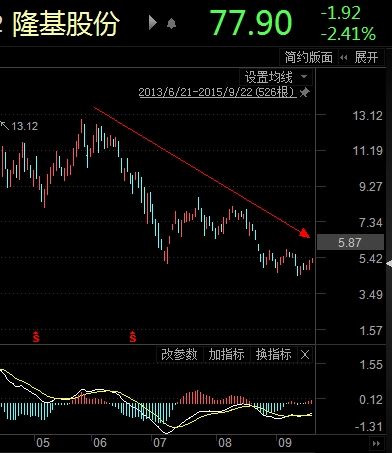This screenshot has height=453, width=392.
Task: Click the bell alert icon beside stock name
Action: click(x=171, y=24)
